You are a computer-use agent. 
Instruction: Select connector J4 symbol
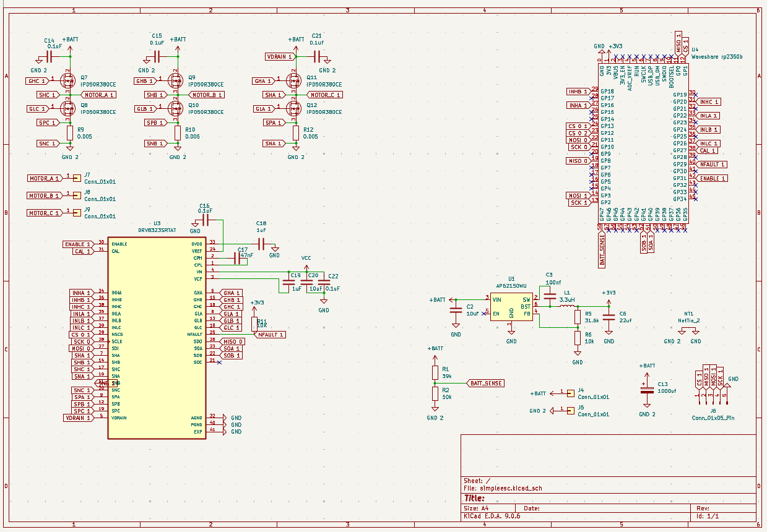[x=570, y=392]
